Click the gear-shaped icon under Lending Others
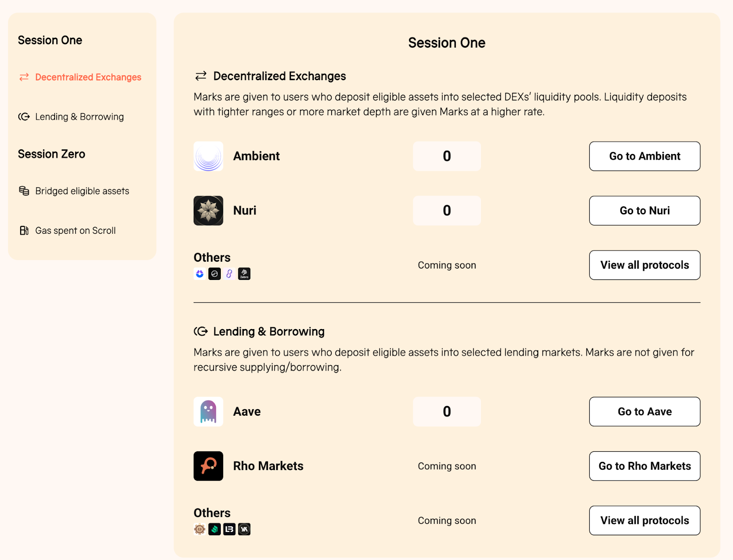This screenshot has width=733, height=560. (200, 529)
